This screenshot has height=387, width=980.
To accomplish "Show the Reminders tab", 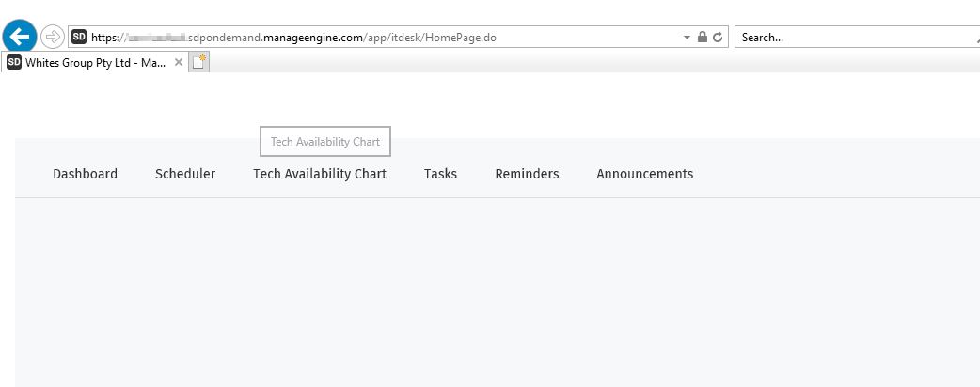I will tap(527, 174).
